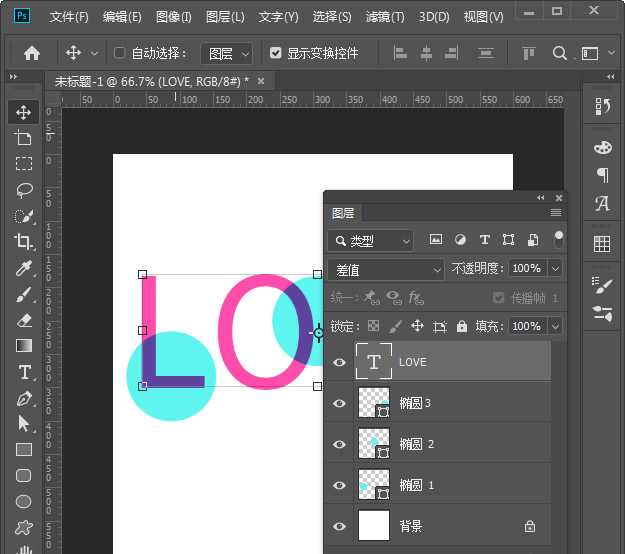Select the Brush tool
The image size is (625, 554).
tap(24, 294)
